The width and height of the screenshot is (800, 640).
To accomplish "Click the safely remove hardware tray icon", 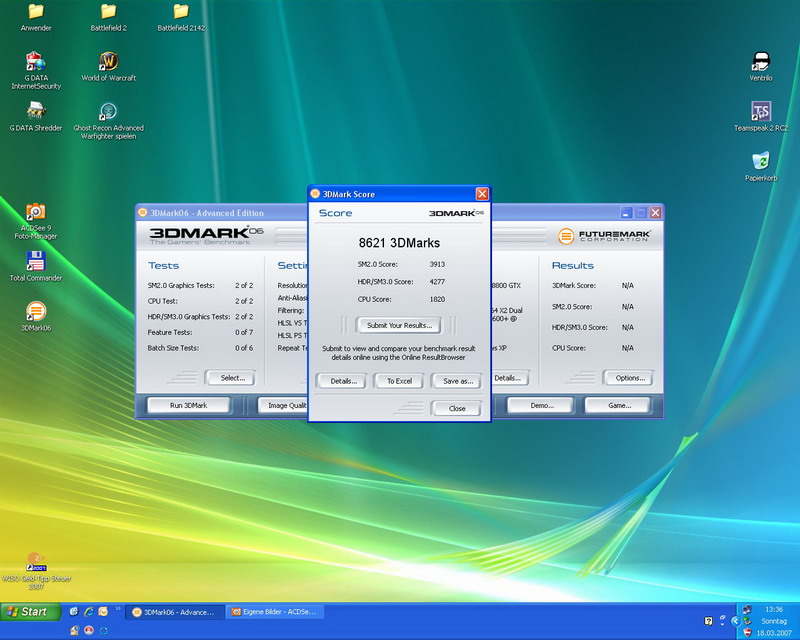I will click(747, 621).
